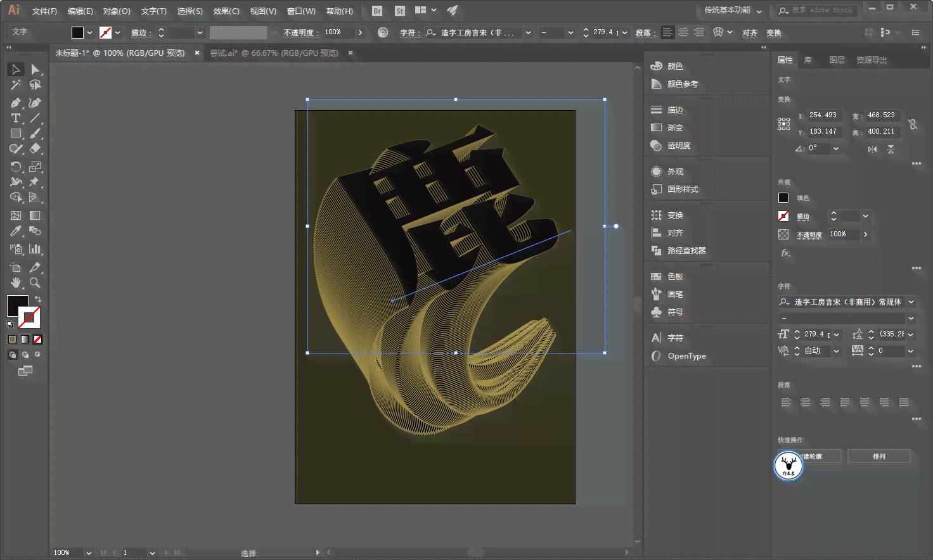Select the Symbol Sprayer tool

pyautogui.click(x=16, y=249)
